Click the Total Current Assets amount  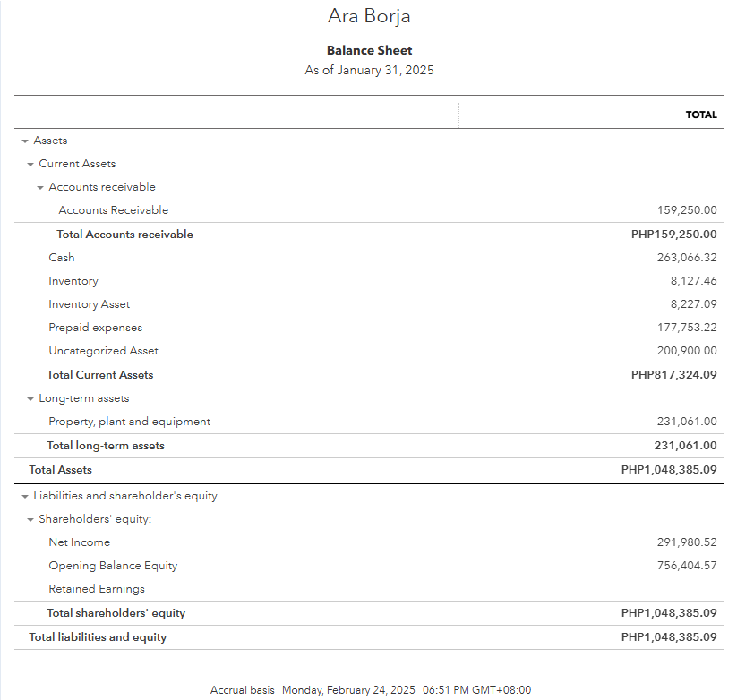[673, 375]
